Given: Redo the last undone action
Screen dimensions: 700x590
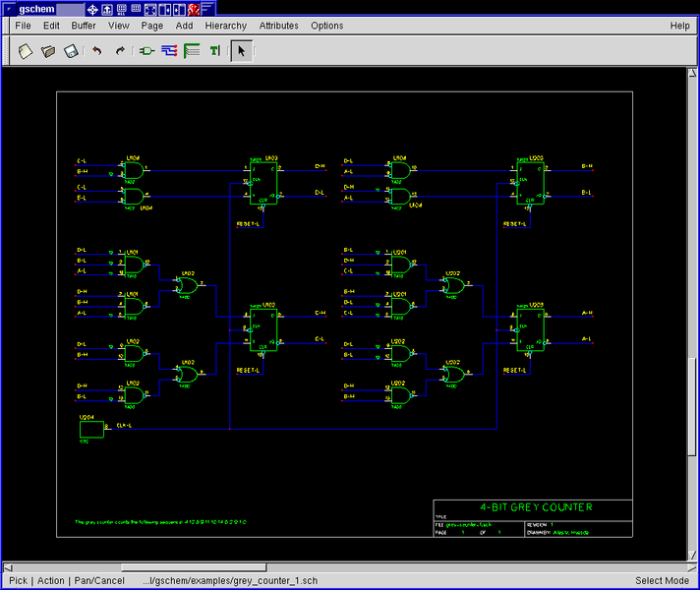Looking at the screenshot, I should [x=120, y=51].
